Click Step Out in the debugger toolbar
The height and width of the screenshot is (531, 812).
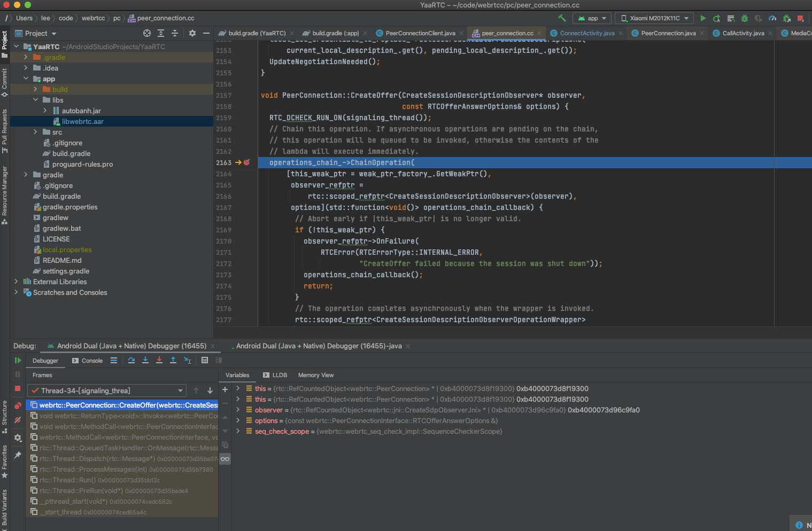point(173,361)
